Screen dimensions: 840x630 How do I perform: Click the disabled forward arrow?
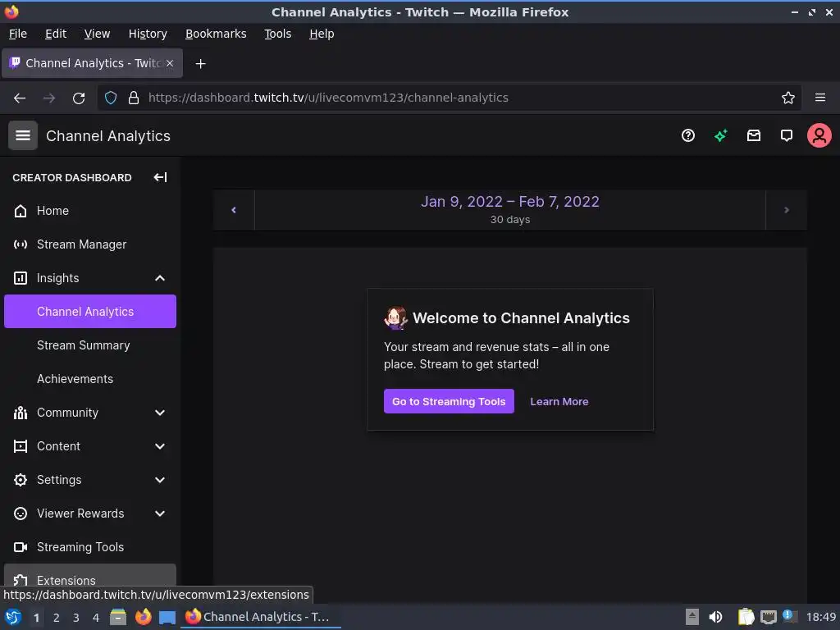[x=49, y=98]
